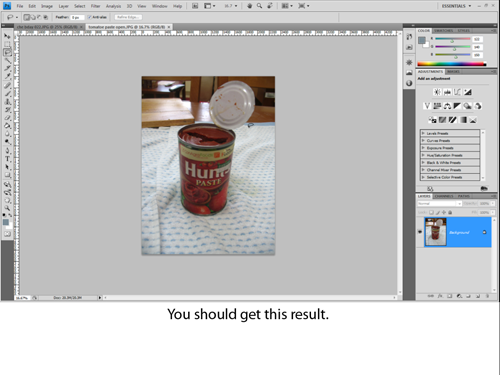Add an Exposure adjustment
This screenshot has width=500, height=375.
(468, 92)
